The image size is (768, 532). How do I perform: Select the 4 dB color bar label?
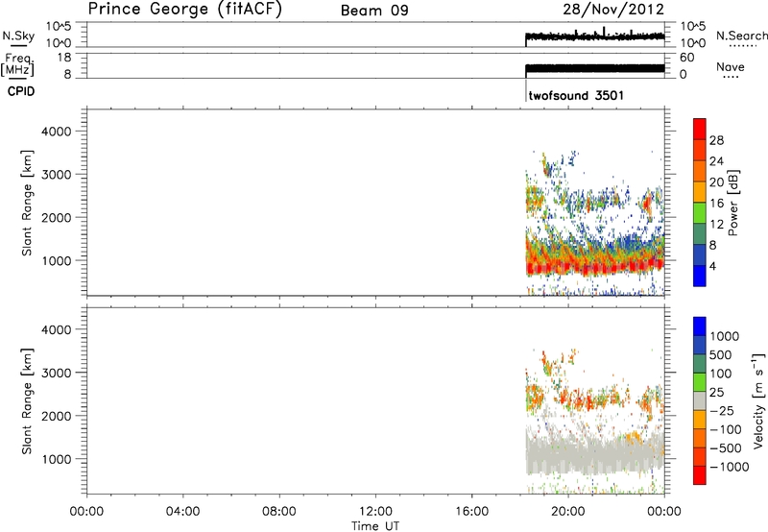click(x=712, y=266)
